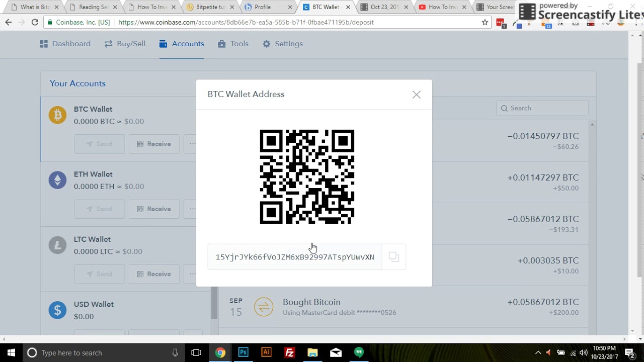Open the Tools tab

233,44
